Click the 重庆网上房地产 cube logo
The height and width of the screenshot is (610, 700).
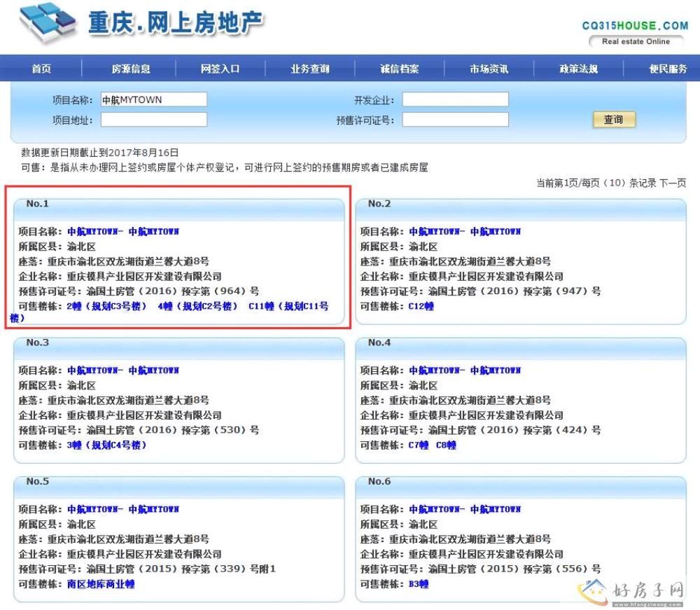48,23
